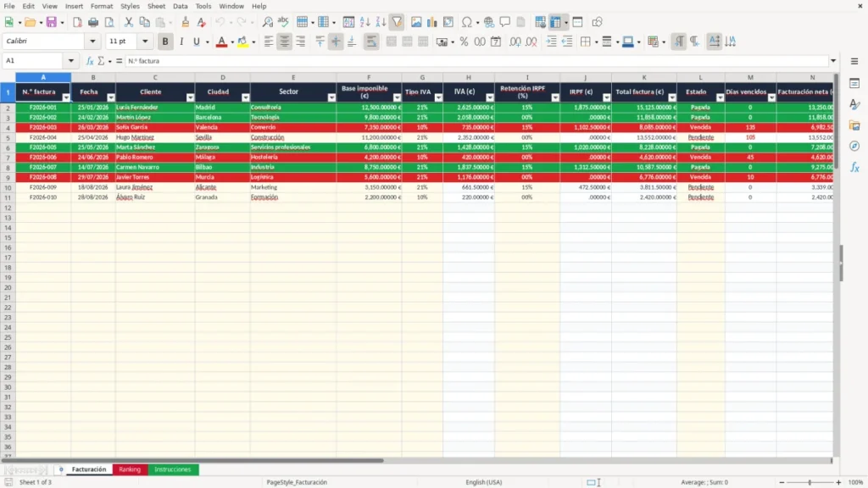Click the zoom out minus button
This screenshot has width=868, height=488.
tap(782, 482)
